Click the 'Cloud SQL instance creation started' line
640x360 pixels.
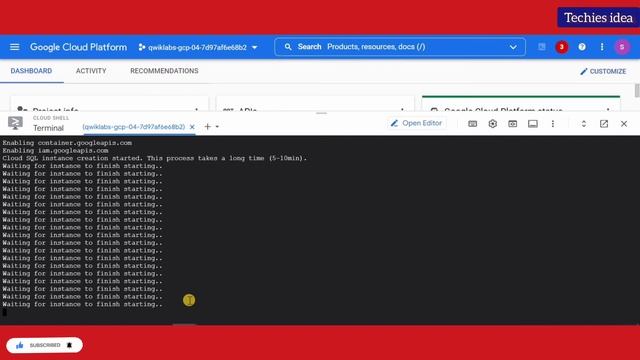[x=155, y=158]
